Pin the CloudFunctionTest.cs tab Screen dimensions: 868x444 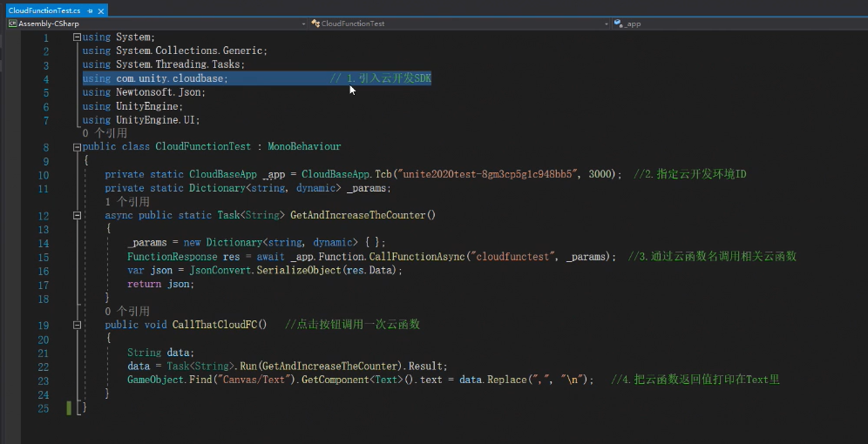point(90,10)
